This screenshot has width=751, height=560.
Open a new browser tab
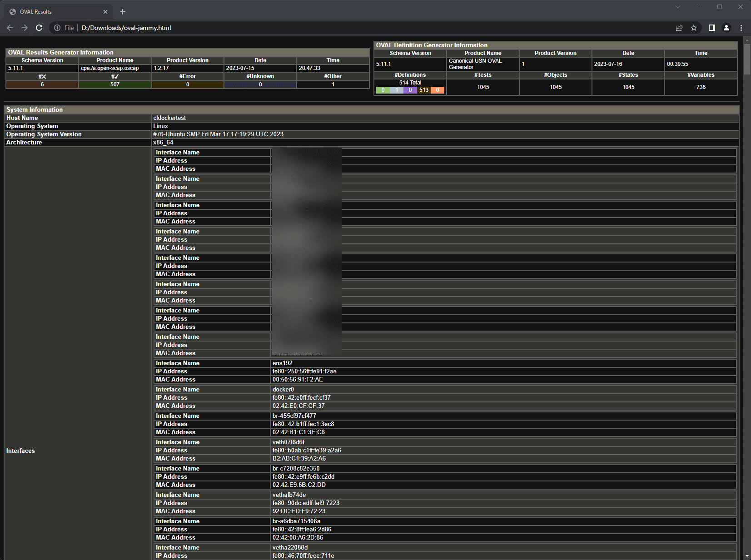(x=123, y=12)
